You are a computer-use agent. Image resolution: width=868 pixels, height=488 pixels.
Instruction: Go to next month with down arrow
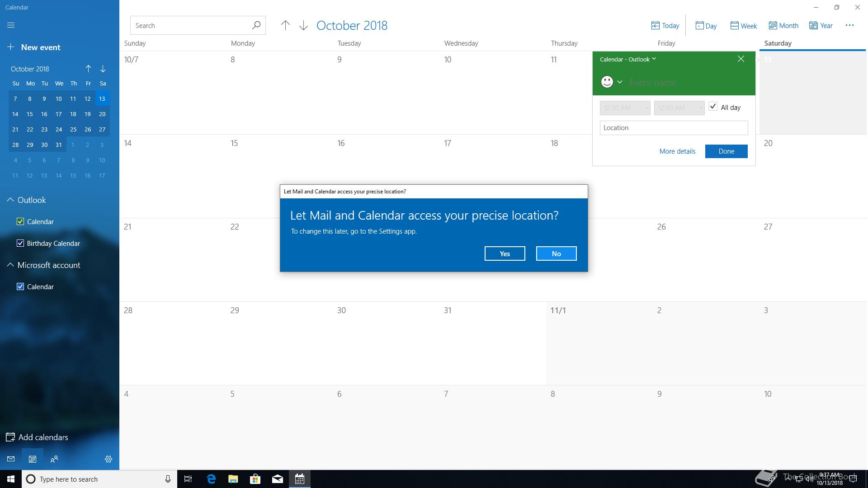coord(303,25)
